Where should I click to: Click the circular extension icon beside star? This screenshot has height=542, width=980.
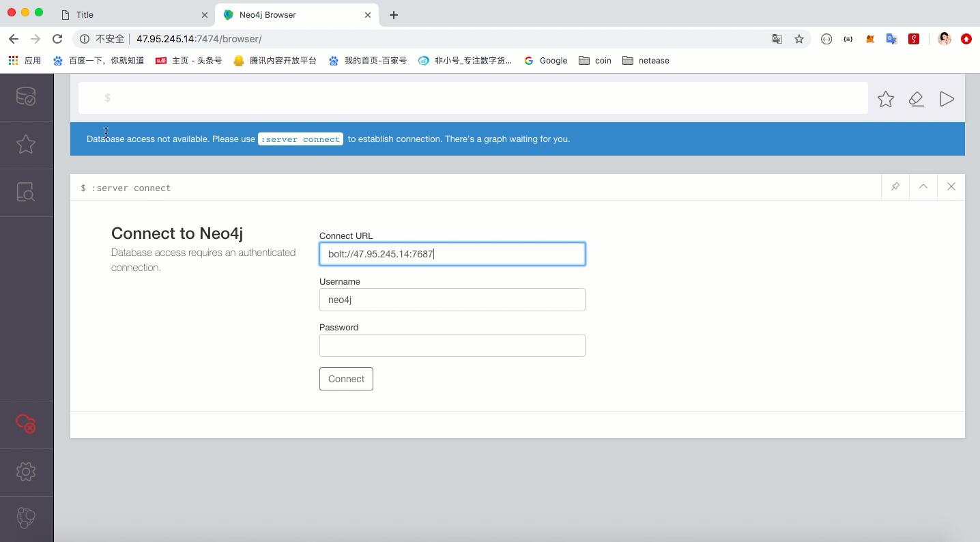click(826, 39)
